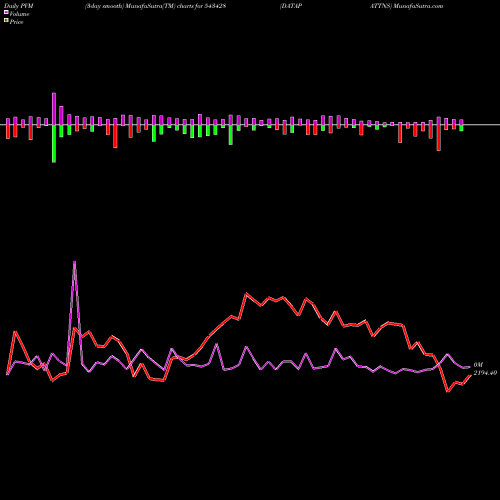Click the Volume legend magenta swatch
This screenshot has width=500, height=500.
6,12
